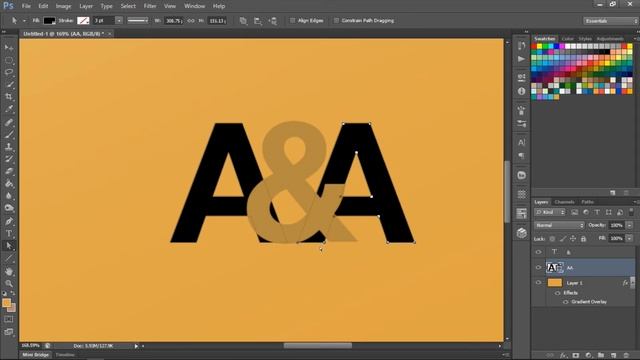640x360 pixels.
Task: Switch to the Channels tab
Action: [564, 202]
